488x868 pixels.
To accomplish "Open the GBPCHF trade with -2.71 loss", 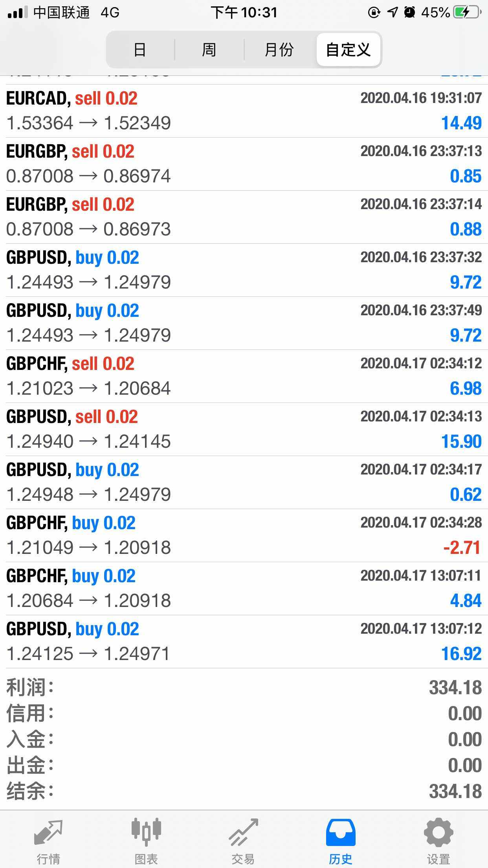I will (244, 535).
